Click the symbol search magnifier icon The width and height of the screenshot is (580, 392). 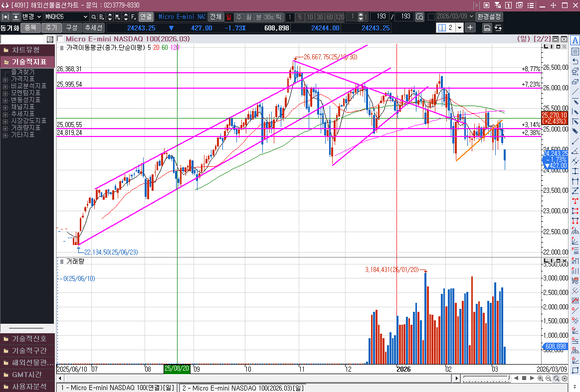94,17
